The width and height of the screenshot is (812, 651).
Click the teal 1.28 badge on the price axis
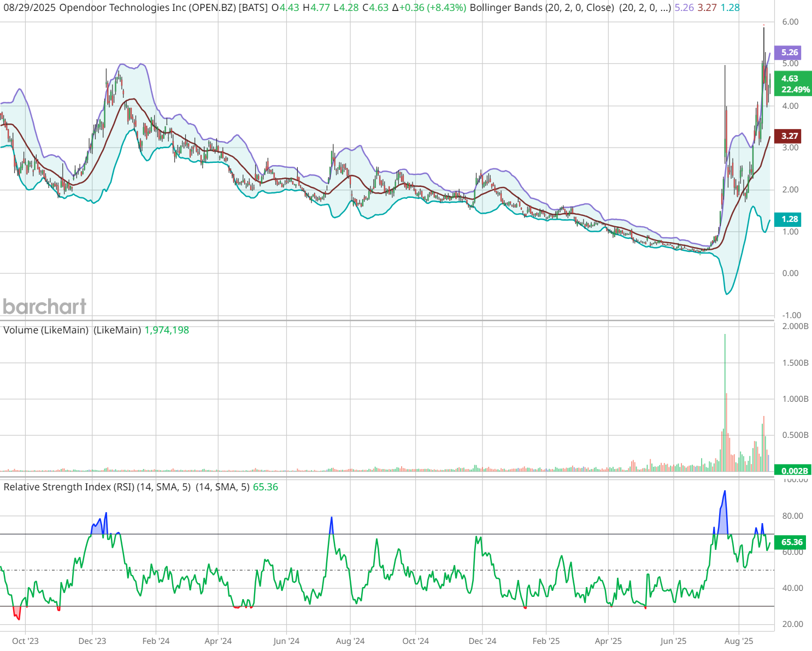point(789,219)
